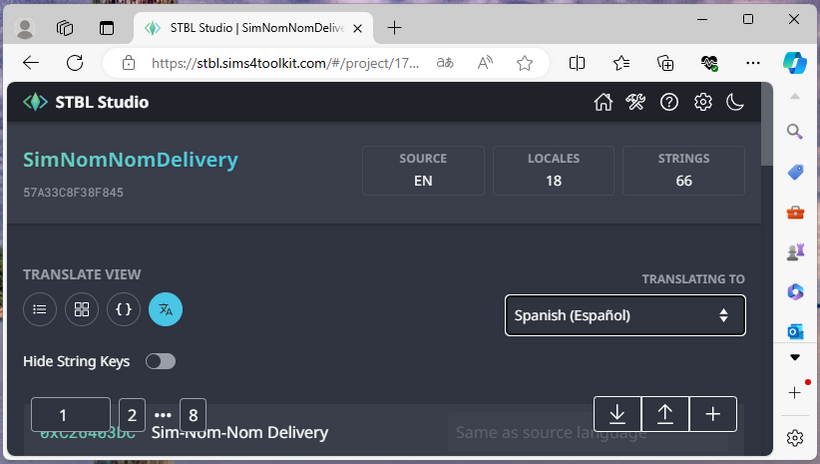Click the upload arrow button
Viewport: 820px width, 464px height.
[x=665, y=414]
